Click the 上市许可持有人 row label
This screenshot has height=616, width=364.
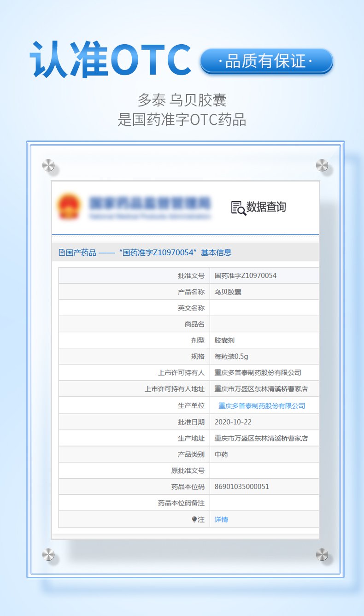pyautogui.click(x=181, y=373)
